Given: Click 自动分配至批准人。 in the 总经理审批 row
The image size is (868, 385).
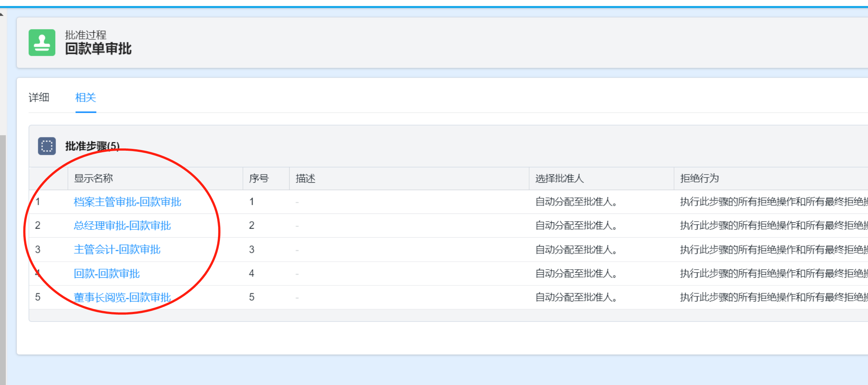Looking at the screenshot, I should pyautogui.click(x=576, y=225).
